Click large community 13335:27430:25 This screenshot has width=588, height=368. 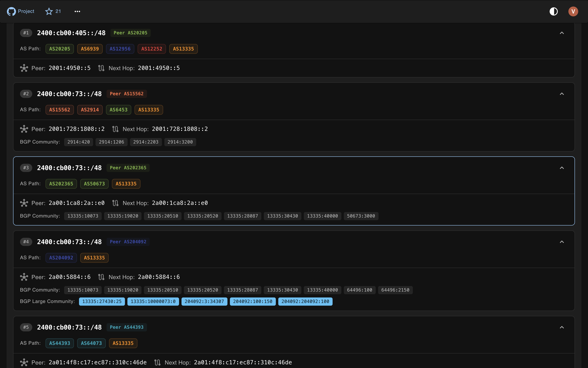point(102,301)
